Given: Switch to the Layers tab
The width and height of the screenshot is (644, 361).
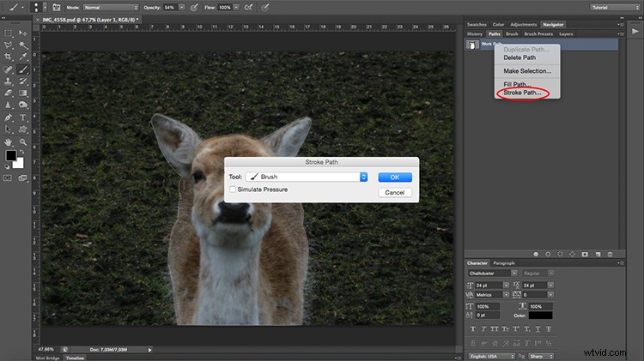Looking at the screenshot, I should pyautogui.click(x=566, y=34).
